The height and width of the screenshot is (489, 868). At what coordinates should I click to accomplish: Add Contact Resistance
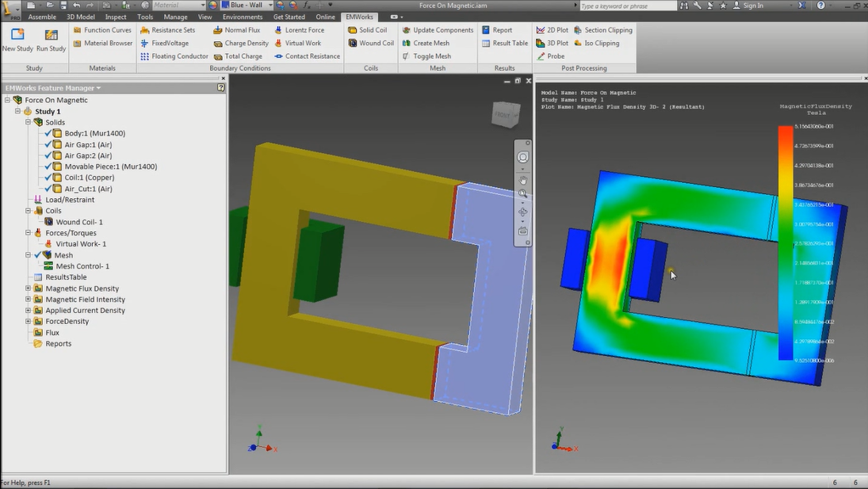click(308, 56)
